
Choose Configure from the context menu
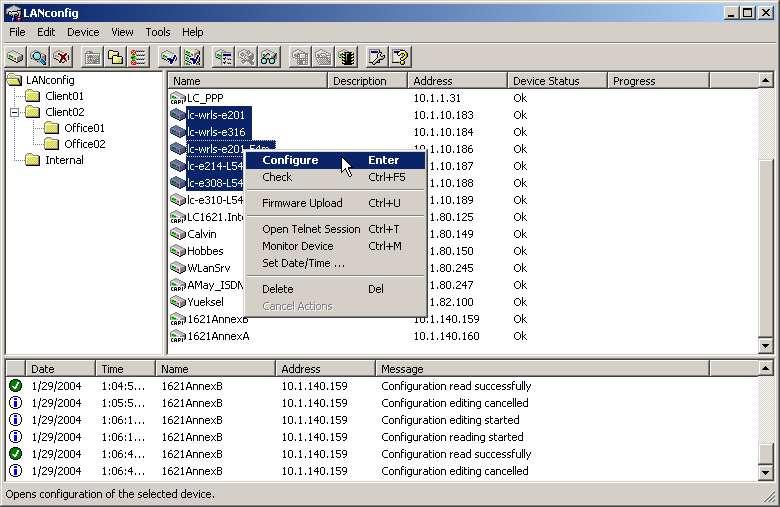point(290,160)
